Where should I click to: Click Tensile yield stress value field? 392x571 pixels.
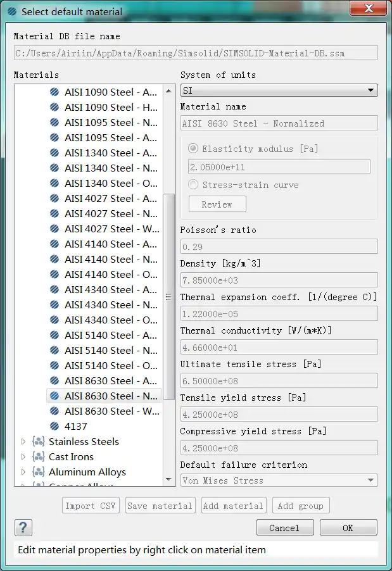(279, 414)
